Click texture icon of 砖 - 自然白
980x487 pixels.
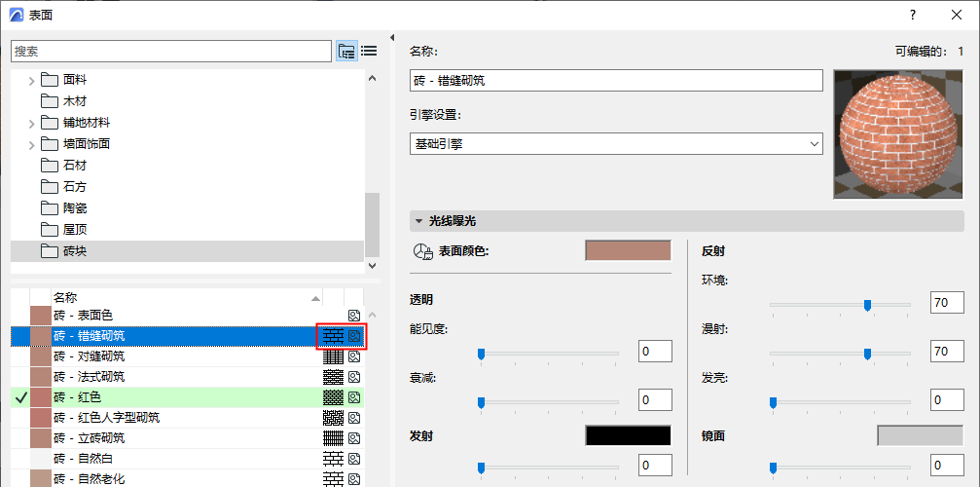coord(354,459)
